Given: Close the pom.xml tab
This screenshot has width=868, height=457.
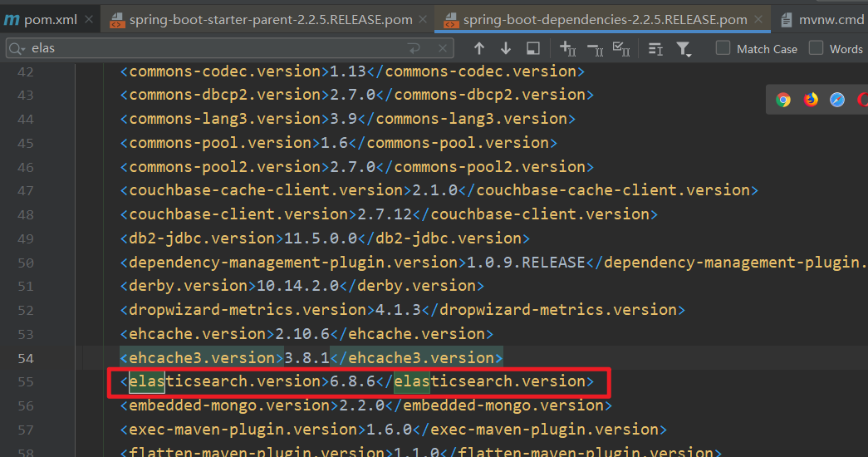Looking at the screenshot, I should pyautogui.click(x=89, y=19).
